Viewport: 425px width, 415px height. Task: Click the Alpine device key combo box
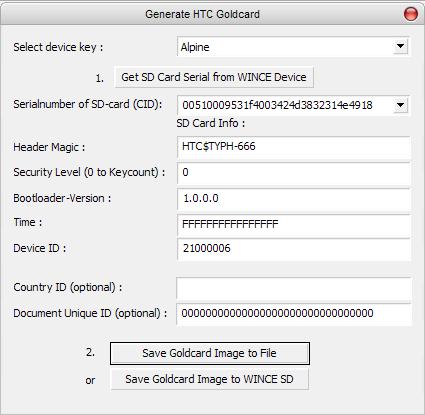pyautogui.click(x=293, y=47)
